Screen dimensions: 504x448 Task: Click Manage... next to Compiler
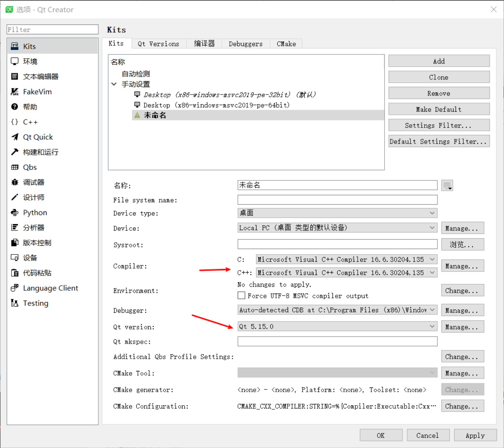463,266
